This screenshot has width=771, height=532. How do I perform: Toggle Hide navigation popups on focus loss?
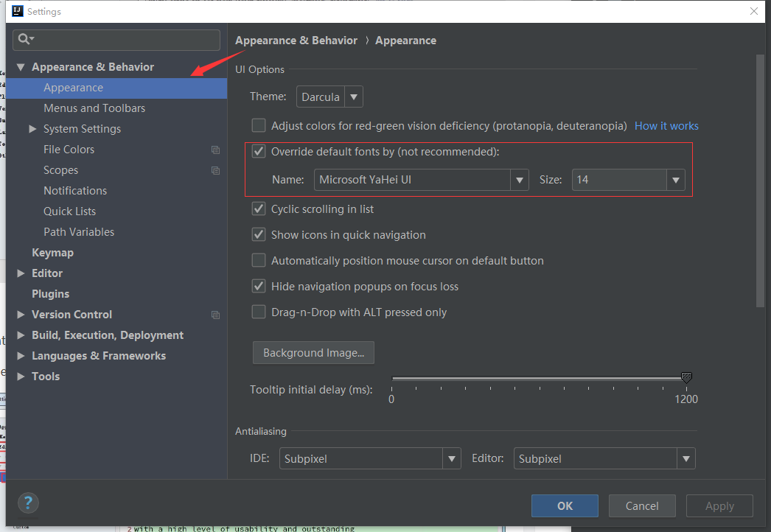[259, 286]
